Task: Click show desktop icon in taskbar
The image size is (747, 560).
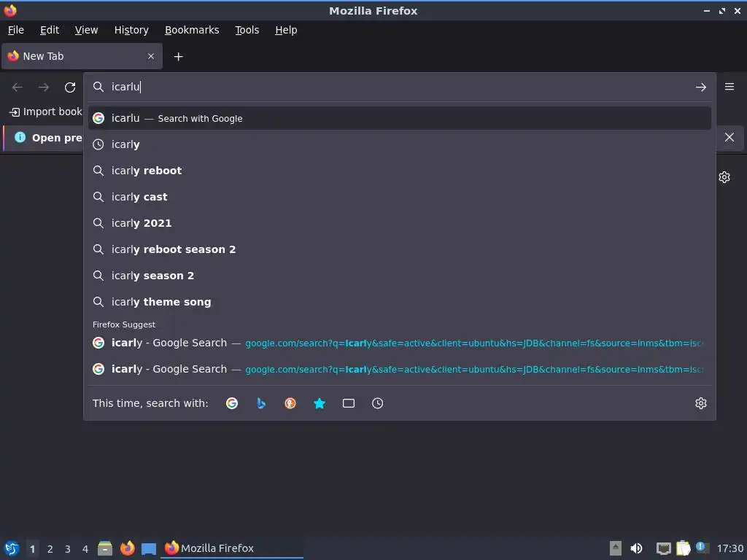Action: pos(149,548)
